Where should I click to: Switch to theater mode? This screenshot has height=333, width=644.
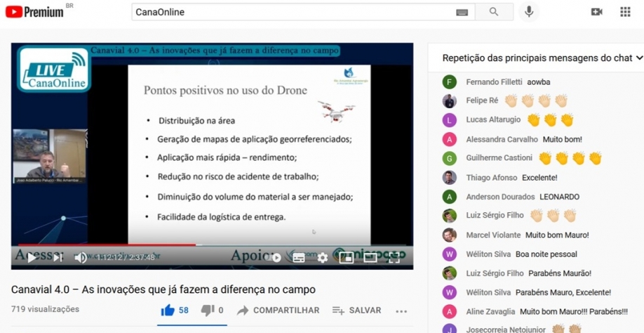click(370, 258)
